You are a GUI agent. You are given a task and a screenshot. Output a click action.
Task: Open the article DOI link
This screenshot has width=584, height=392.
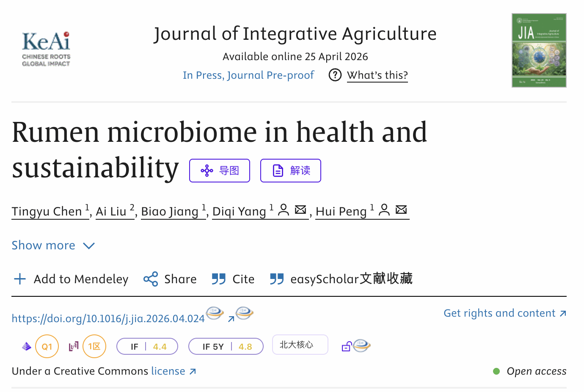pos(108,318)
